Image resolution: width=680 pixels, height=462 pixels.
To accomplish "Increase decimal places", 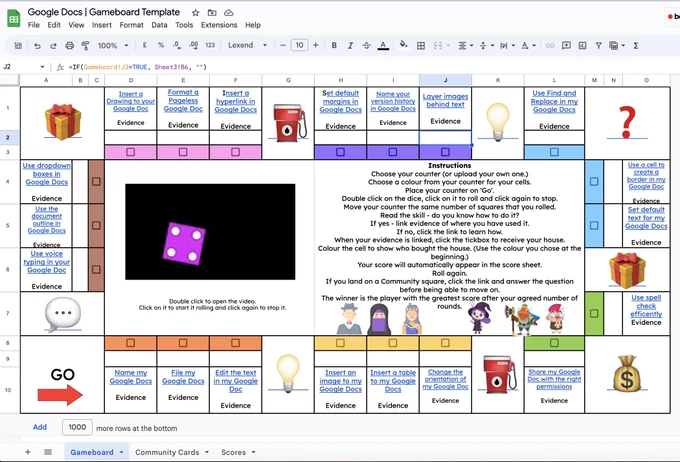I will pyautogui.click(x=193, y=45).
